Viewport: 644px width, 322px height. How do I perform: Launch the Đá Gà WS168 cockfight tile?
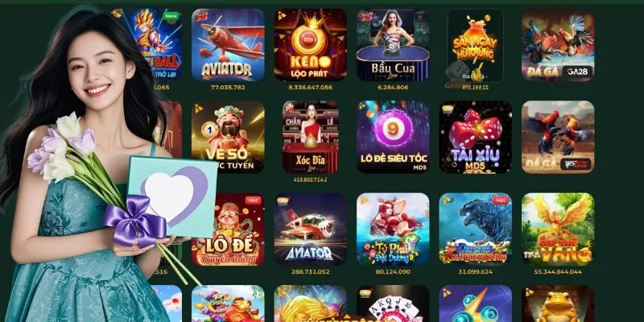[558, 137]
